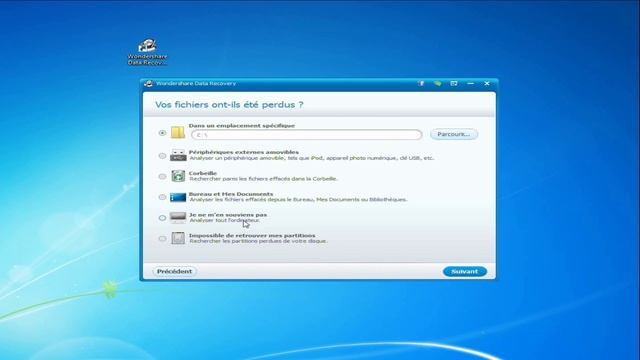Select the 'Corbeille' radio button

pos(162,176)
